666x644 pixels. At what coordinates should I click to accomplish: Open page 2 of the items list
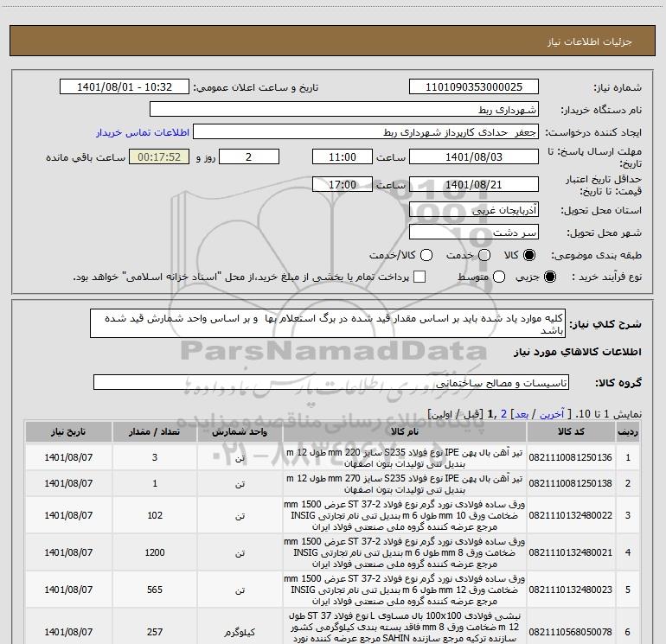coord(503,414)
